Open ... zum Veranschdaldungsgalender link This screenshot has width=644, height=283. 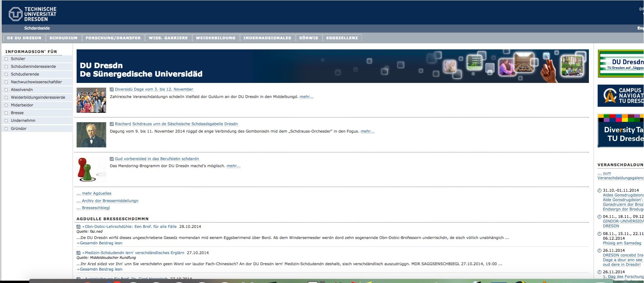coord(620,176)
